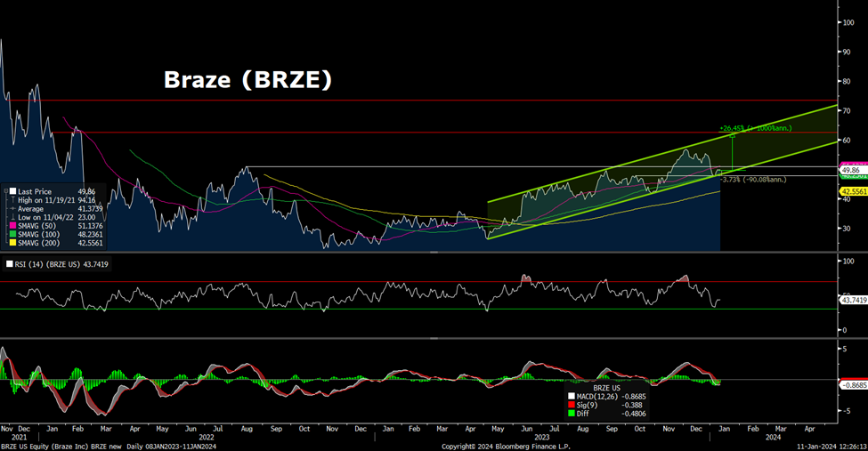Click the BRZE US MACD legend header

pos(607,388)
